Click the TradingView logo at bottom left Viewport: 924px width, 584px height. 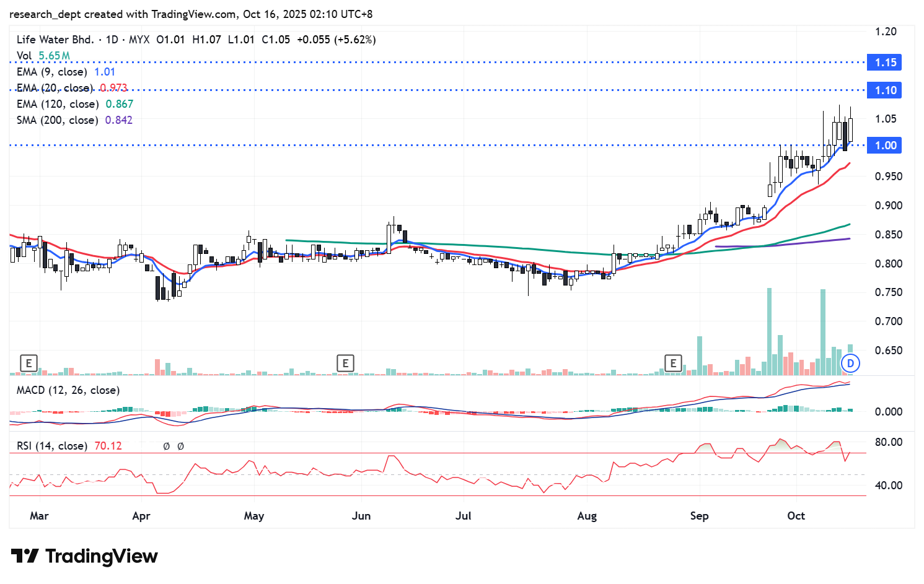pos(84,556)
